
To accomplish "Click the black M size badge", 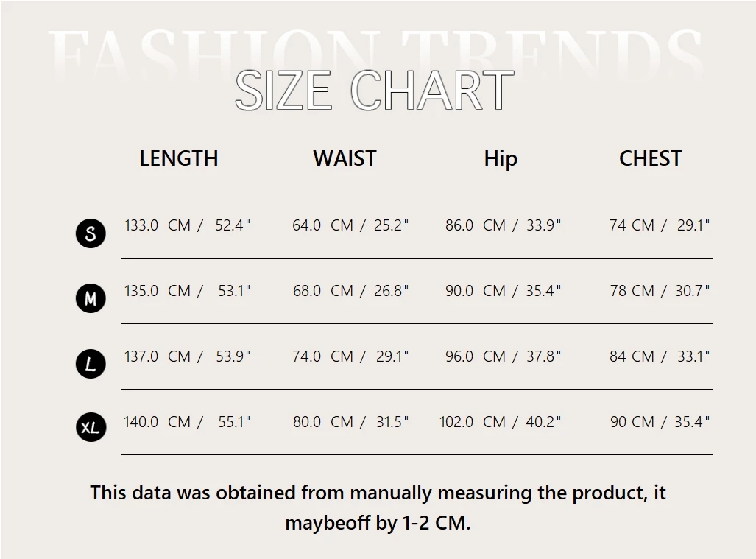I will (91, 298).
